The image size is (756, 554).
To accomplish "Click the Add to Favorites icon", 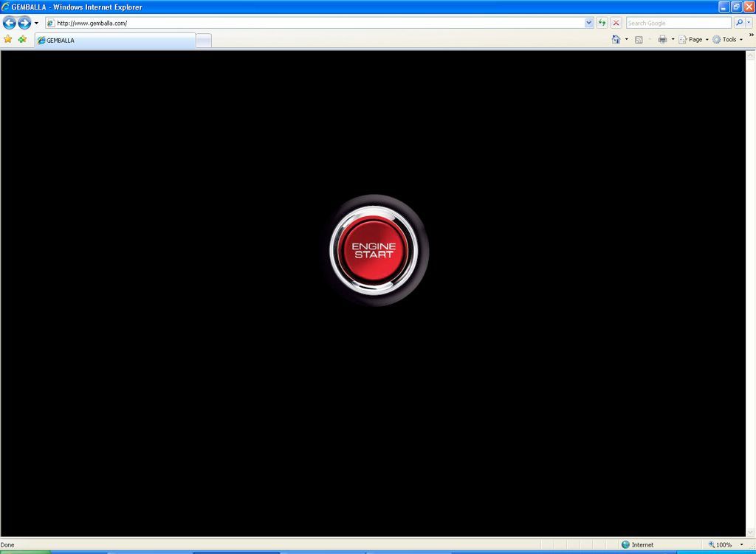I will [x=22, y=39].
